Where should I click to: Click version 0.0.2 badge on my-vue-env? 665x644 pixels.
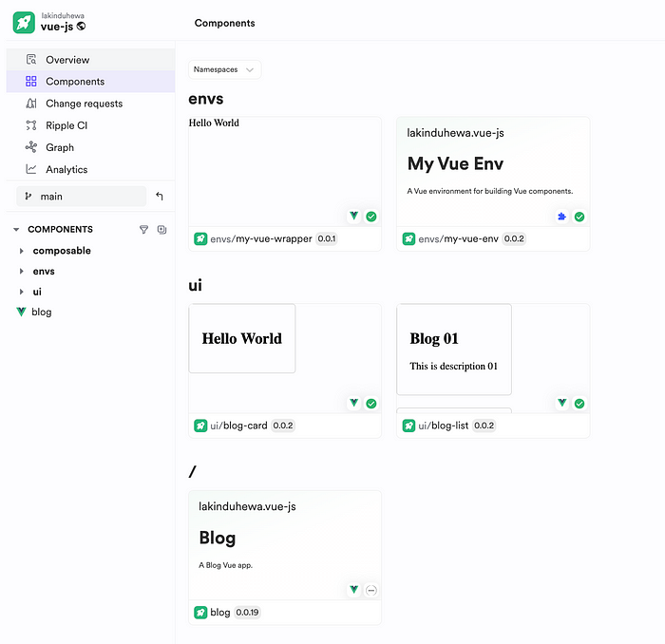pos(514,238)
